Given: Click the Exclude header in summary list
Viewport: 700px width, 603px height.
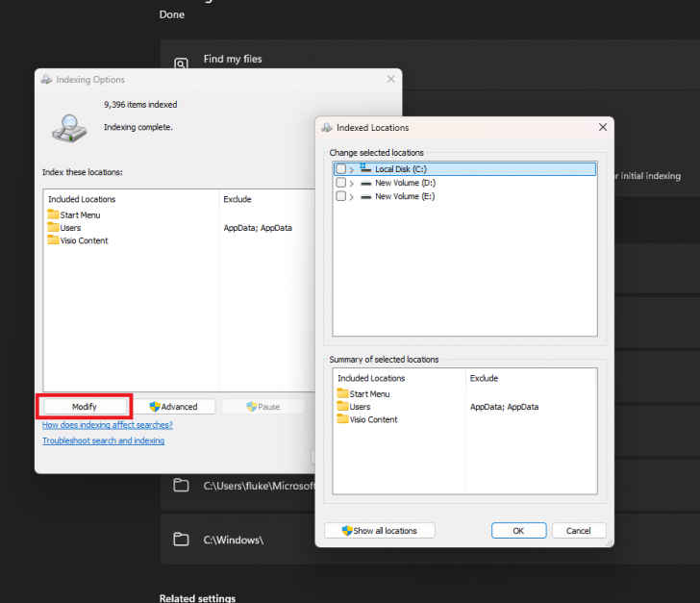Looking at the screenshot, I should tap(484, 378).
